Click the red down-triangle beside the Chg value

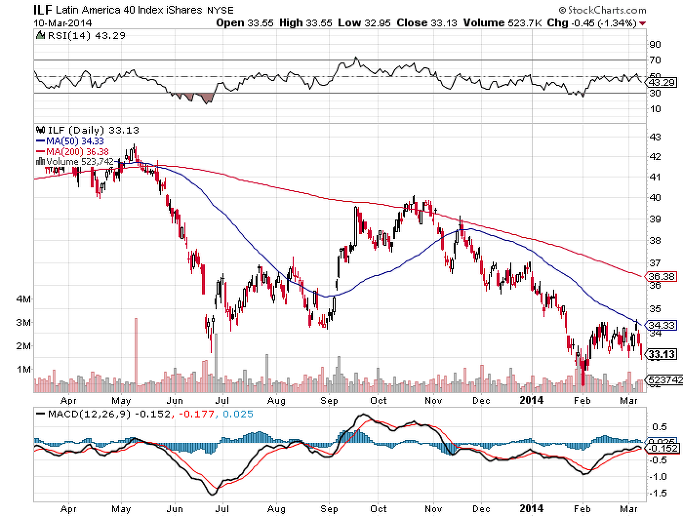[x=643, y=23]
